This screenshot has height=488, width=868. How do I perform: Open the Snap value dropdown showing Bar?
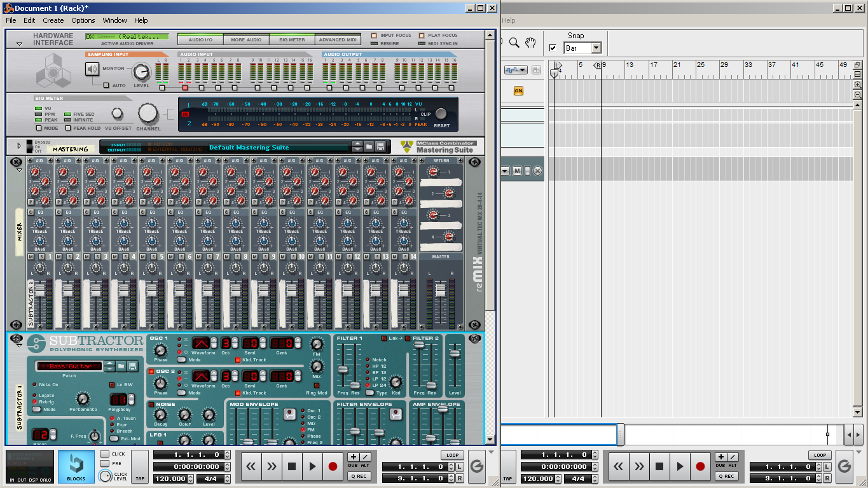[596, 48]
